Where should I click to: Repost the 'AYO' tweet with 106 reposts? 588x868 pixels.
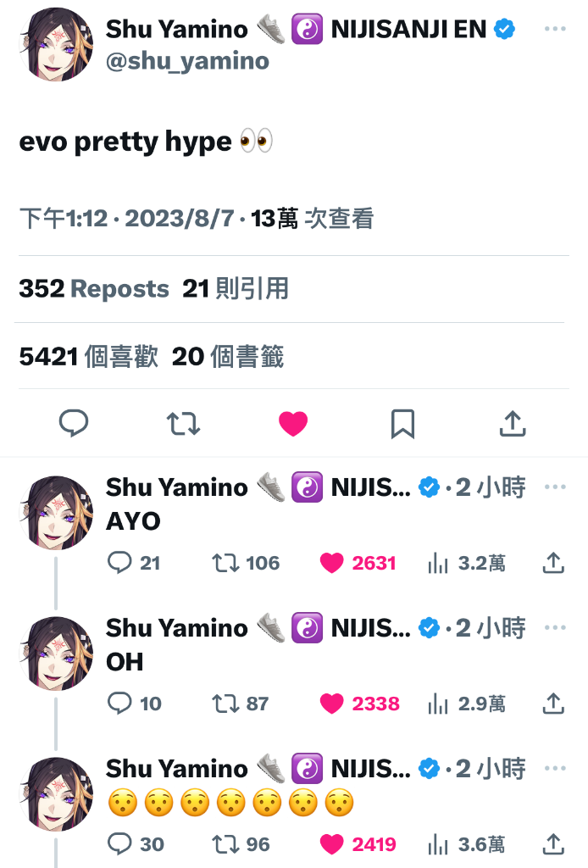[x=246, y=563]
